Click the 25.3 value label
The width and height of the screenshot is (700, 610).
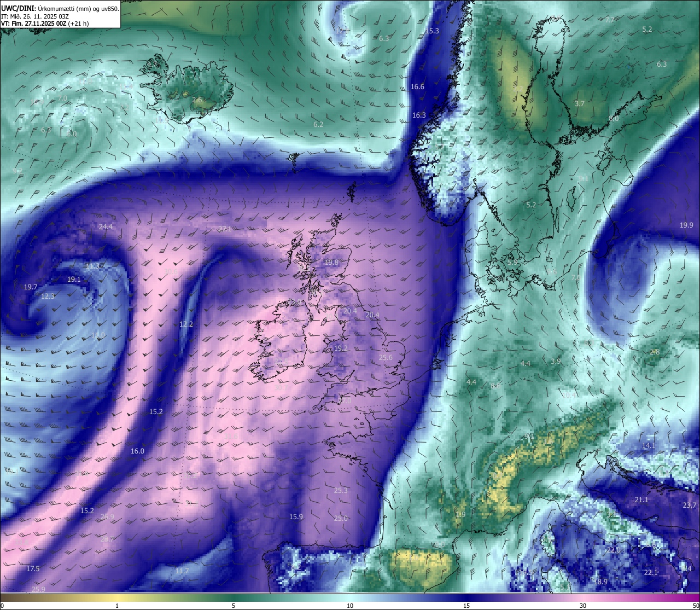(x=341, y=491)
